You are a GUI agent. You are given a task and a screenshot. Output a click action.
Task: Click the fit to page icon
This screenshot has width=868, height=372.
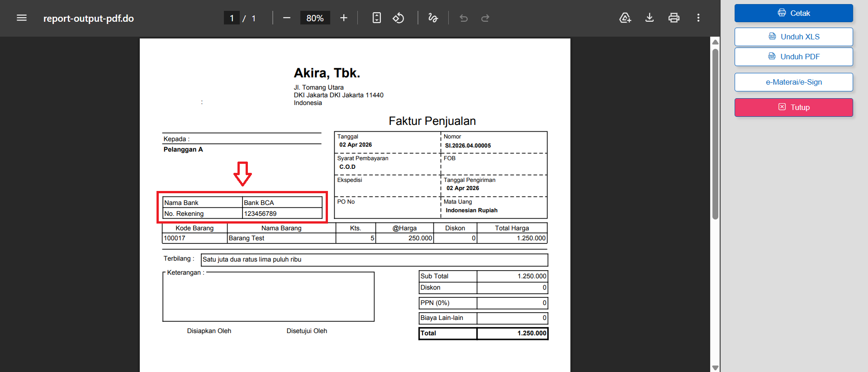click(x=376, y=18)
